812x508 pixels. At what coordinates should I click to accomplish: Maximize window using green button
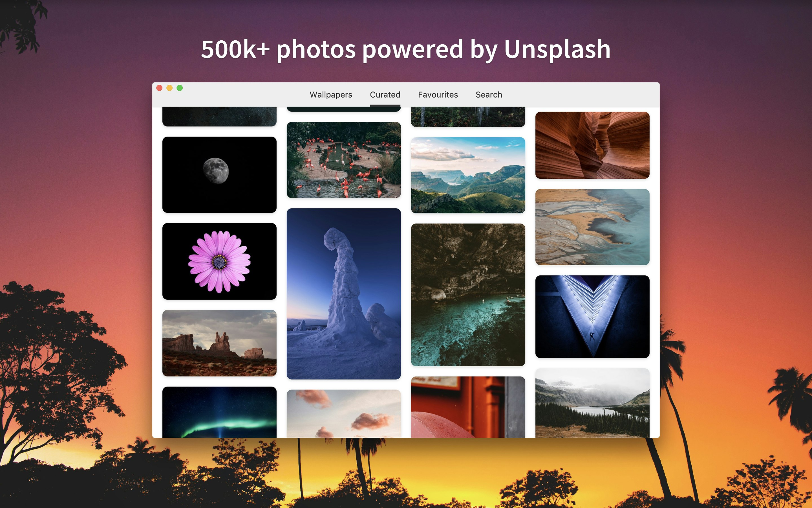pos(180,88)
